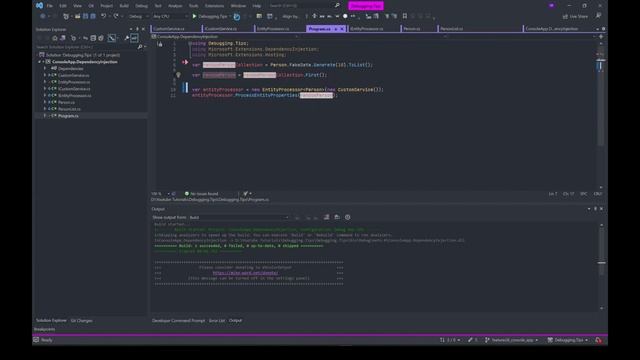Click the Preview Selected Items icon in Solution Explorer
Viewport: 640px width, 360px height.
click(134, 38)
